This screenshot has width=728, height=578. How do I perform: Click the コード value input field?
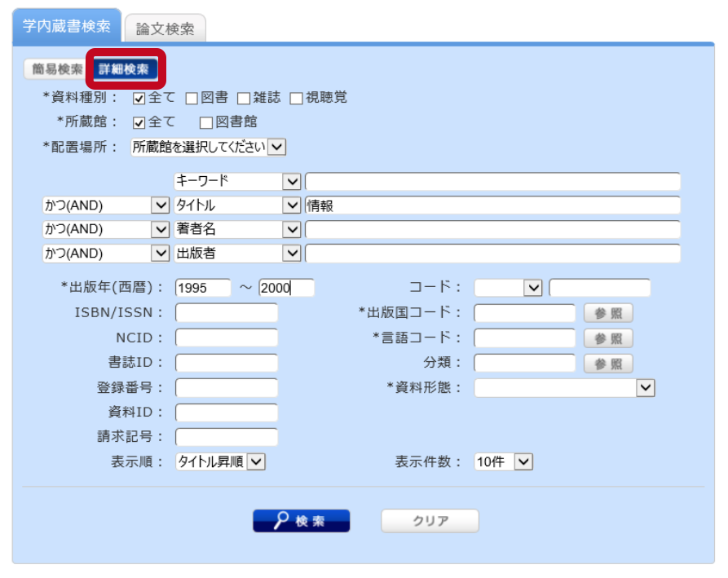click(x=599, y=288)
